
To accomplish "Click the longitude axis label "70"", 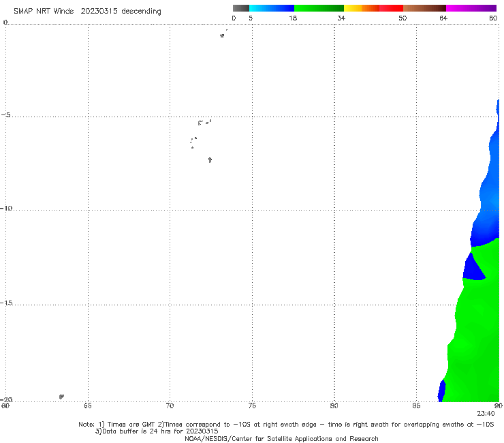I will tap(170, 406).
